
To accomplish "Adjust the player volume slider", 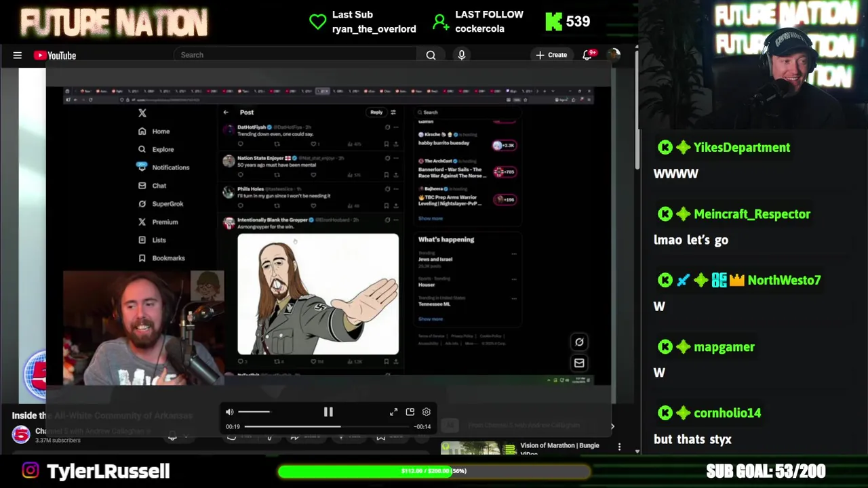I will click(254, 412).
